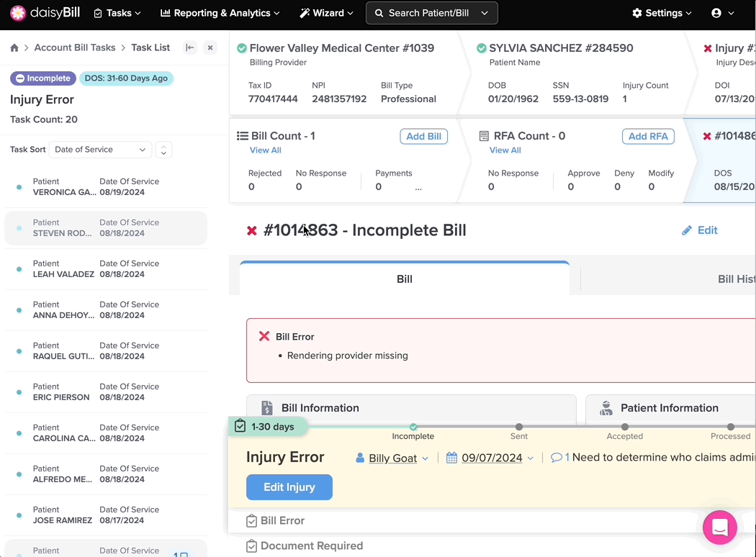Open the Intercom chat bubble
This screenshot has height=557, width=756.
(x=719, y=527)
